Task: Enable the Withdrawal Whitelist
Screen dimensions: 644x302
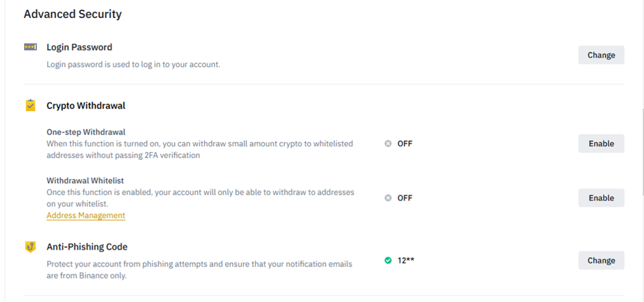Action: click(x=601, y=198)
